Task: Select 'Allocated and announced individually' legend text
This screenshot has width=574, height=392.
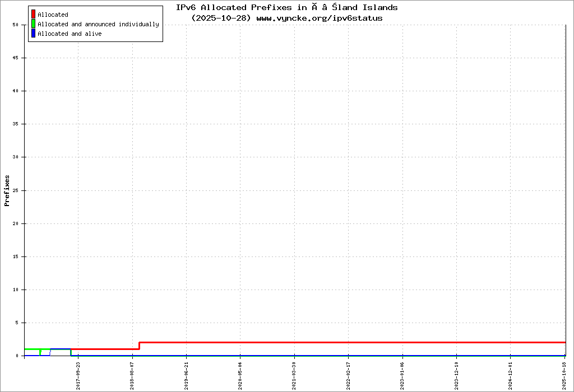Action: point(98,24)
